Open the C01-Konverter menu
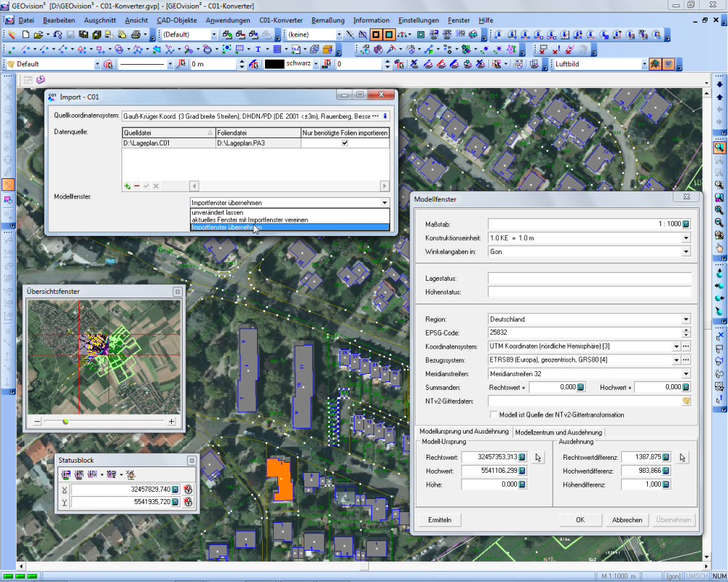This screenshot has height=582, width=728. pos(281,20)
